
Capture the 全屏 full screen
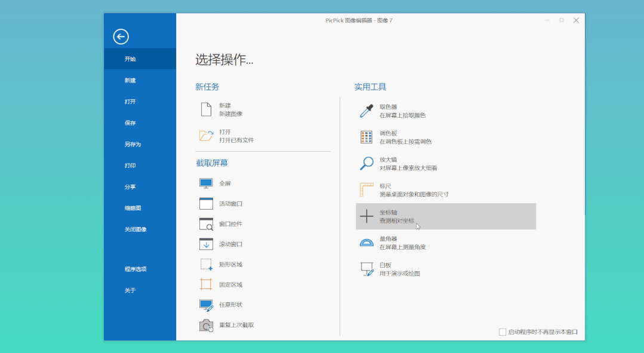(227, 183)
